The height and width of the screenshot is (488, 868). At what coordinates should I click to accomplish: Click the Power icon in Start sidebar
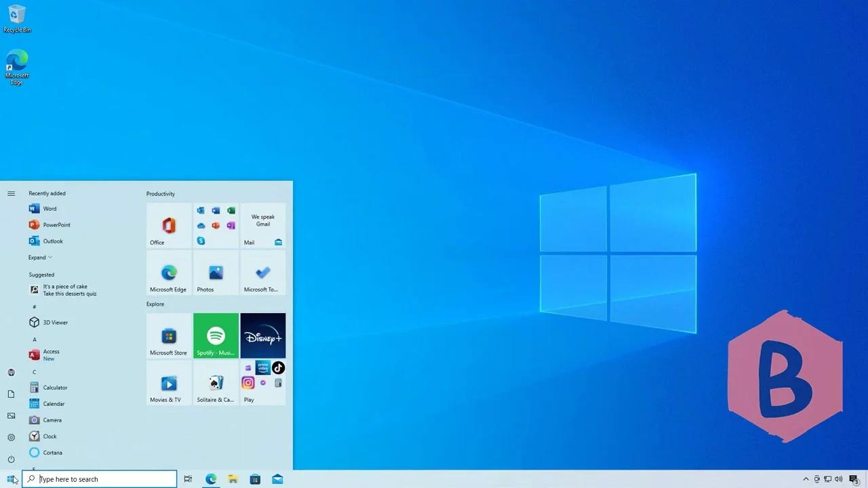[11, 459]
